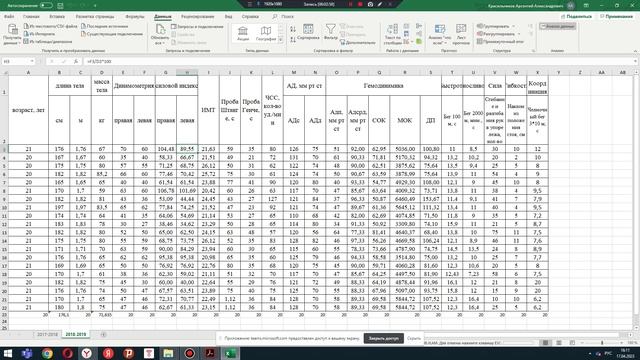This screenshot has width=640, height=360.
Task: Click Промежуточный итог
Action: coord(500,42)
